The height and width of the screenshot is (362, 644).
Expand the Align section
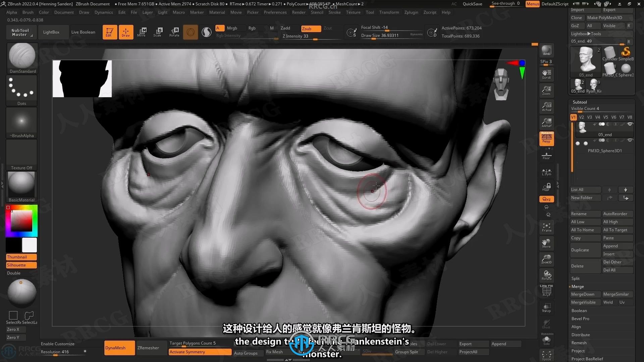[x=576, y=327]
